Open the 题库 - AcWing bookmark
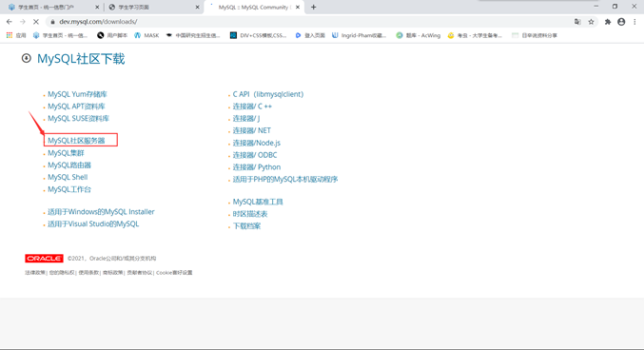644x350 pixels. 419,35
